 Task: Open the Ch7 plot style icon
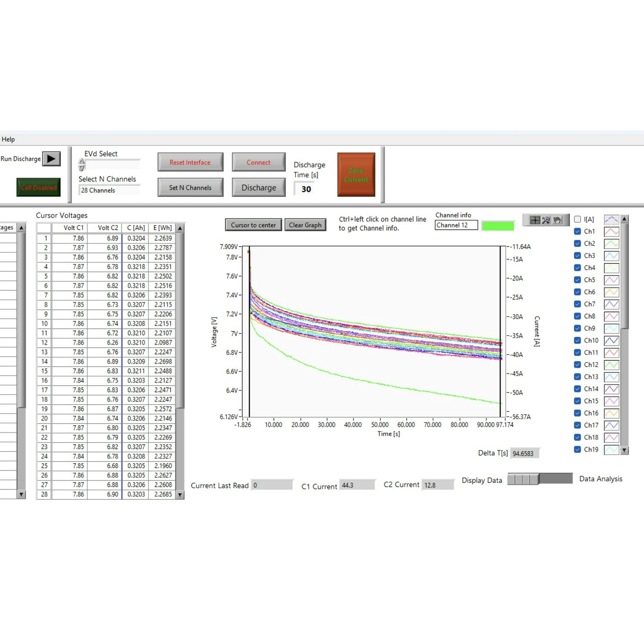pyautogui.click(x=611, y=304)
